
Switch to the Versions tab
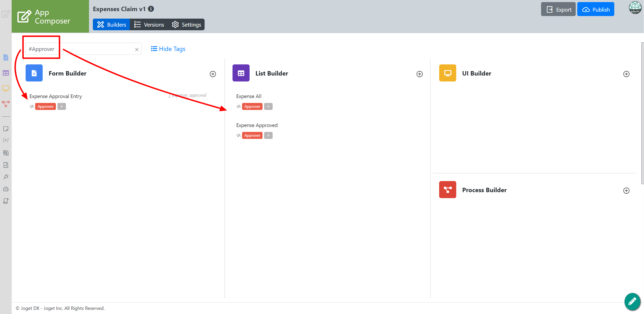[149, 25]
